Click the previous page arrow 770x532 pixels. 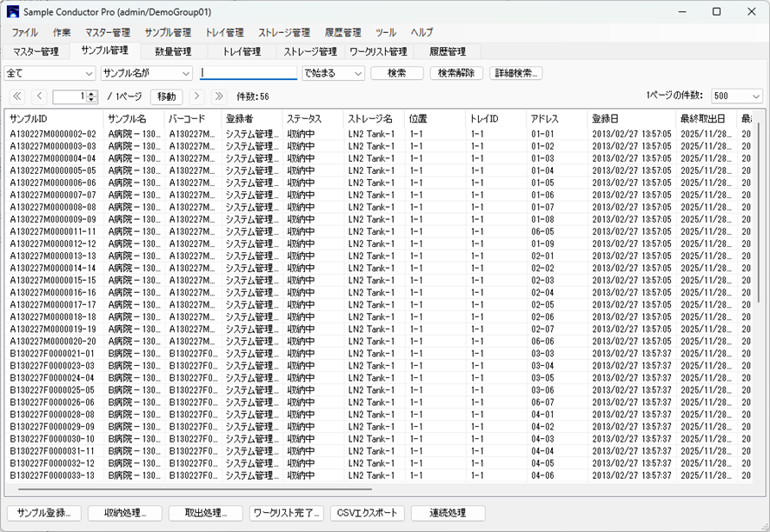tap(39, 96)
